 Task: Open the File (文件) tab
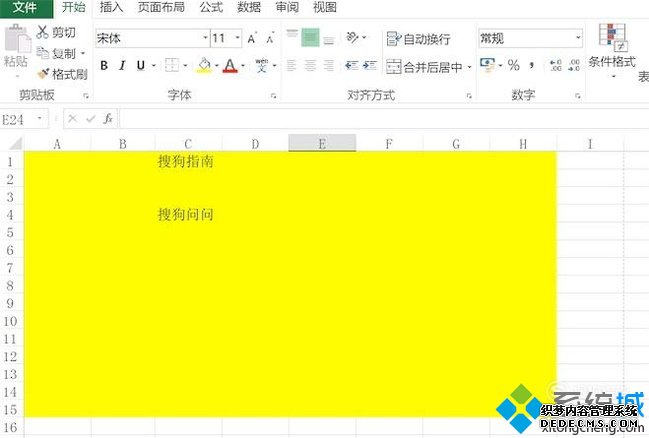coord(26,7)
